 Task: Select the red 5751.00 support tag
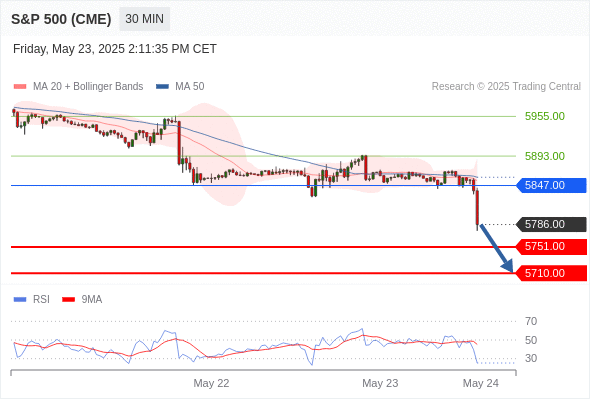551,247
